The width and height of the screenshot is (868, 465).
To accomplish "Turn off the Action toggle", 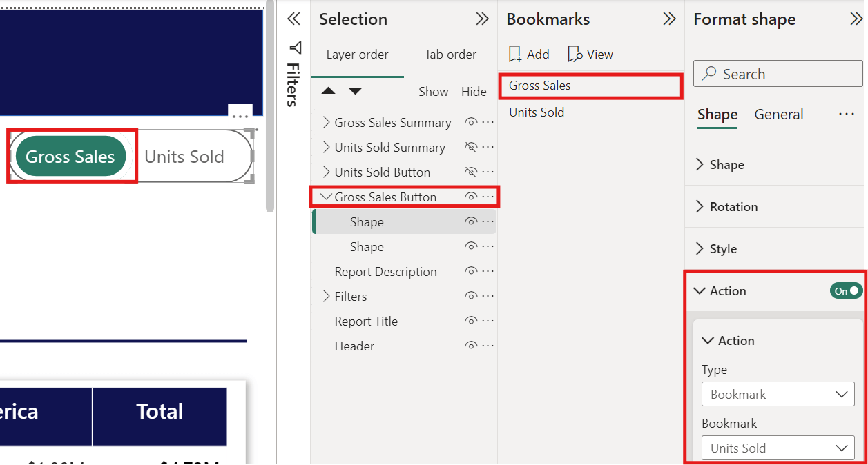I will 847,291.
